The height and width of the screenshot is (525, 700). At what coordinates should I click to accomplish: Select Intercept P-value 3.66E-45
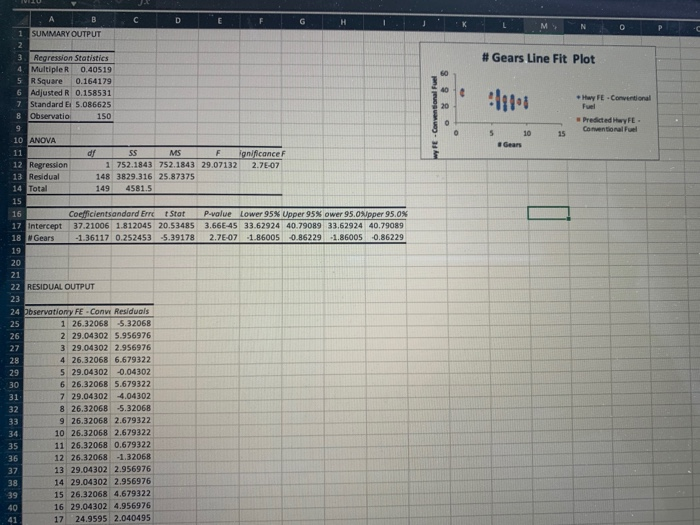pyautogui.click(x=221, y=226)
